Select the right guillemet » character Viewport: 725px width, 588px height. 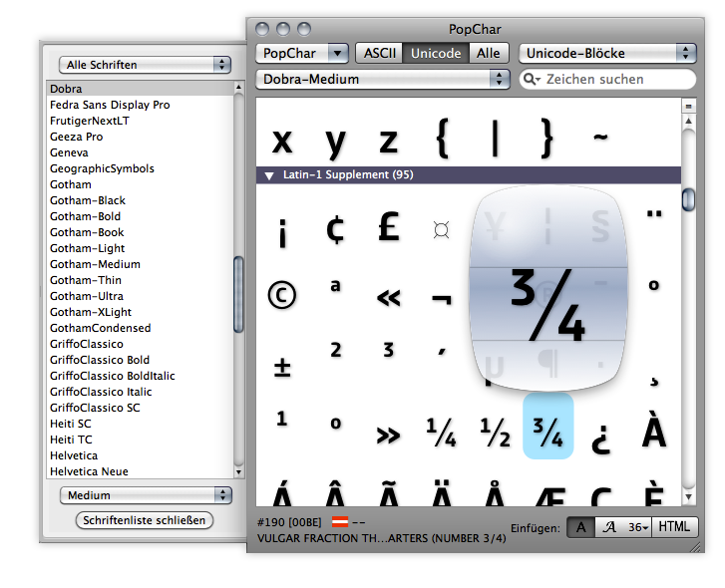[388, 436]
